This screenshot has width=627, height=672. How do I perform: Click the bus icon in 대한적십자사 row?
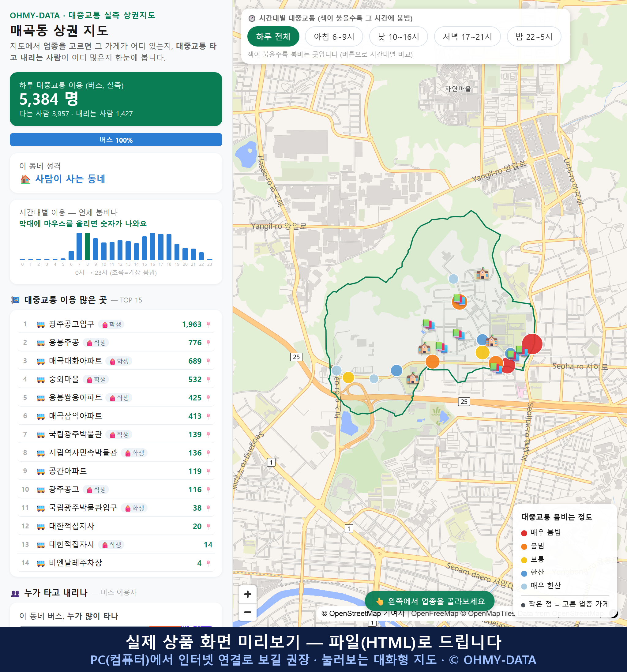tap(40, 526)
